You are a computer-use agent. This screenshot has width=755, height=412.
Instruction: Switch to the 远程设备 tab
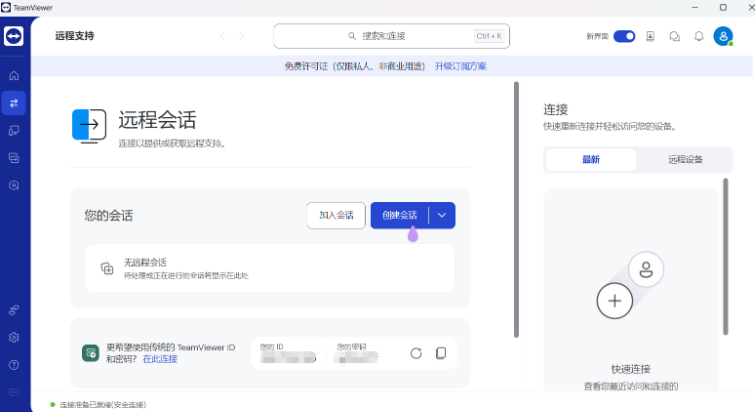[x=685, y=159]
